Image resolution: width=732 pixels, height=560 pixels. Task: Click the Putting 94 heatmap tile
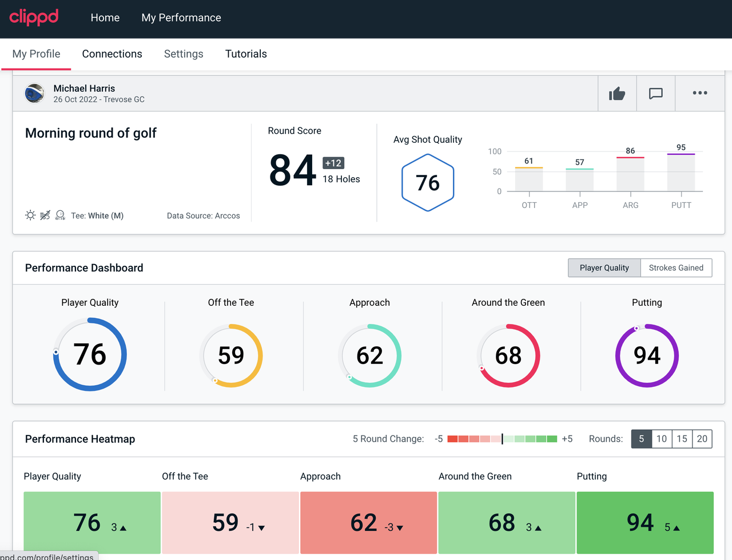pyautogui.click(x=645, y=522)
